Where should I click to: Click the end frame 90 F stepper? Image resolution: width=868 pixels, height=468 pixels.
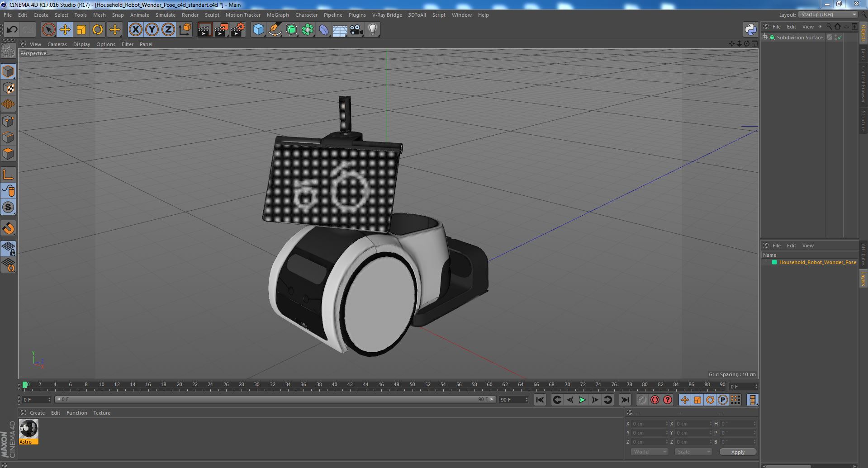click(x=526, y=400)
